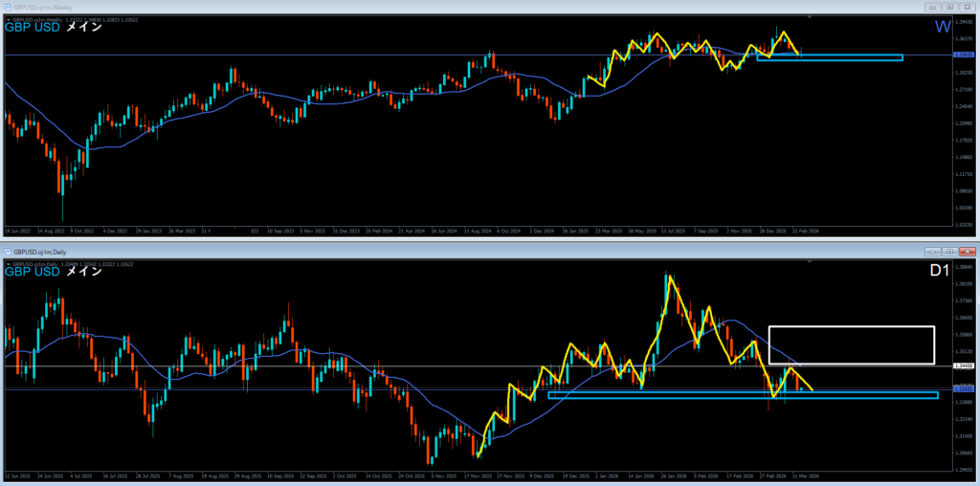The width and height of the screenshot is (980, 486).
Task: Close the GBPUSD Daily chart window
Action: click(967, 252)
